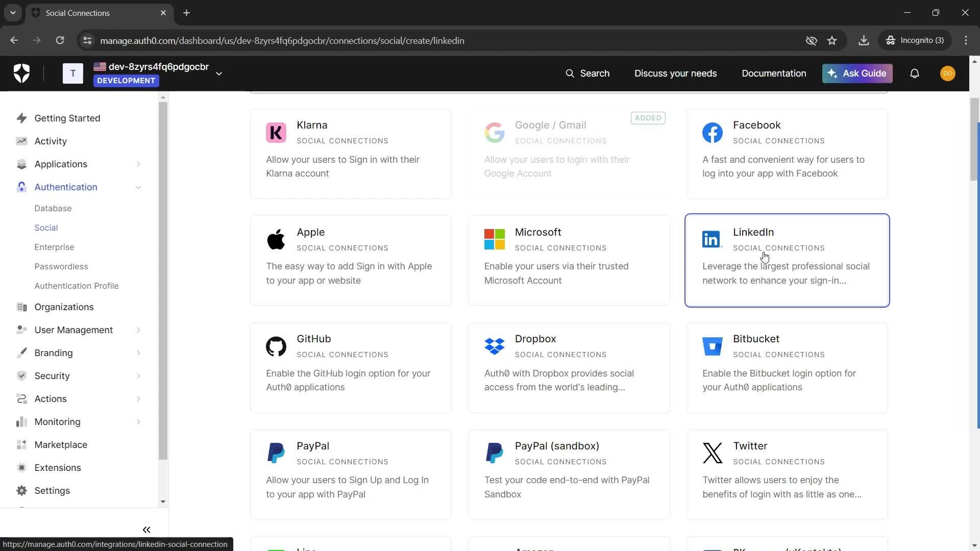
Task: Open the Chrome three-dot menu
Action: [x=966, y=41]
